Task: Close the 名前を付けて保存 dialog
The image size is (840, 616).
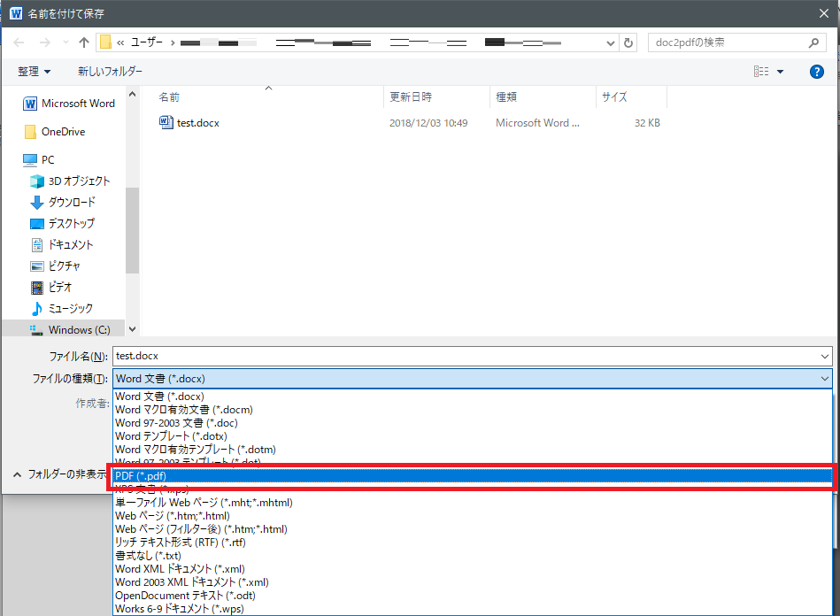Action: pos(824,13)
